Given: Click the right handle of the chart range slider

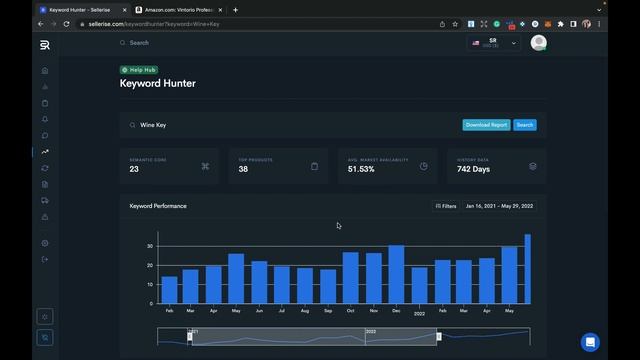Looking at the screenshot, I should [439, 336].
